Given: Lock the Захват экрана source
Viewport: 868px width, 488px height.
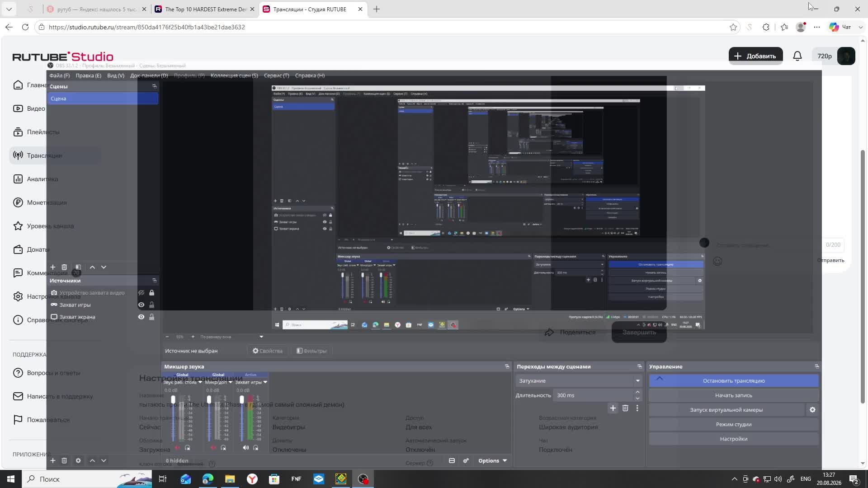Looking at the screenshot, I should click(152, 317).
